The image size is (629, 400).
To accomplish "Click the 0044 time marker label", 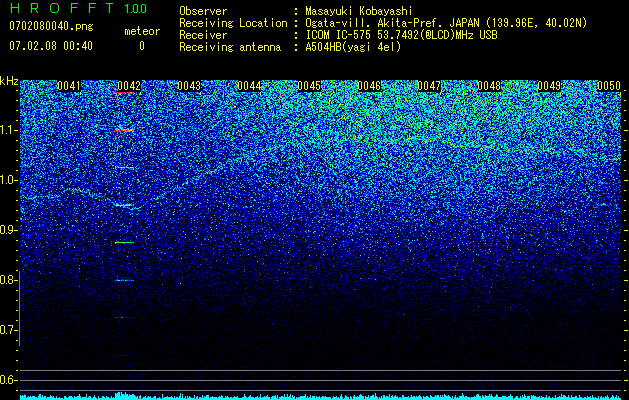I will point(249,86).
